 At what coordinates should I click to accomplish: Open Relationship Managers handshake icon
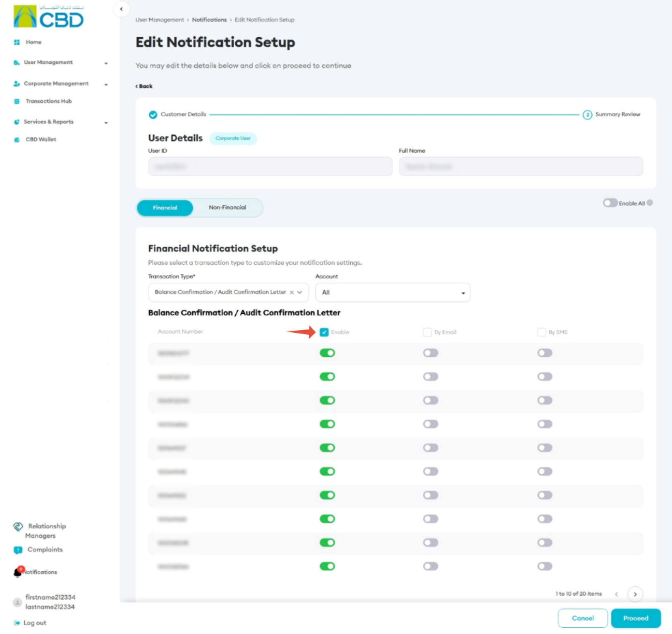point(18,526)
